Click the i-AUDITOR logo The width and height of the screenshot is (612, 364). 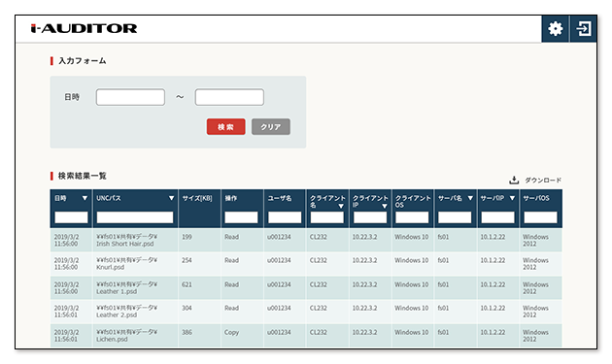(84, 28)
